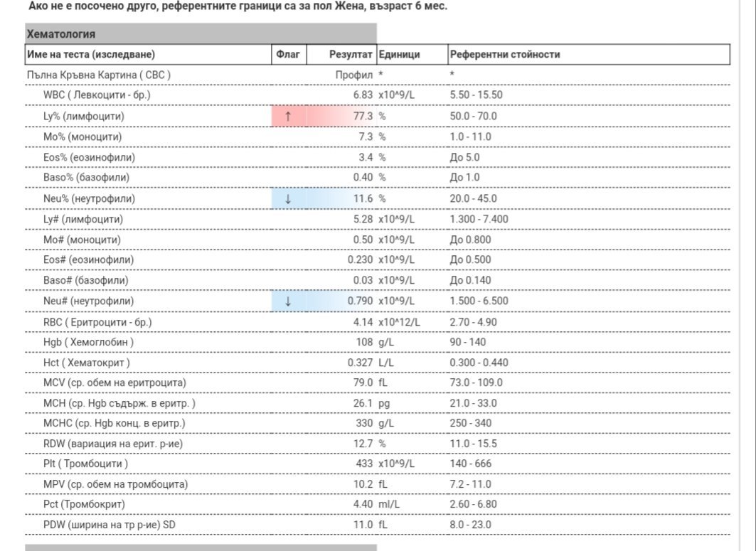Click the Резултат column header
This screenshot has width=756, height=551.
(351, 55)
